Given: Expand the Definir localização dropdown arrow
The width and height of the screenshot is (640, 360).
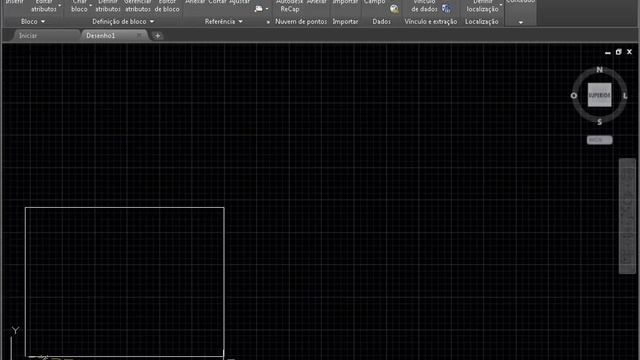Looking at the screenshot, I should coord(501,5).
